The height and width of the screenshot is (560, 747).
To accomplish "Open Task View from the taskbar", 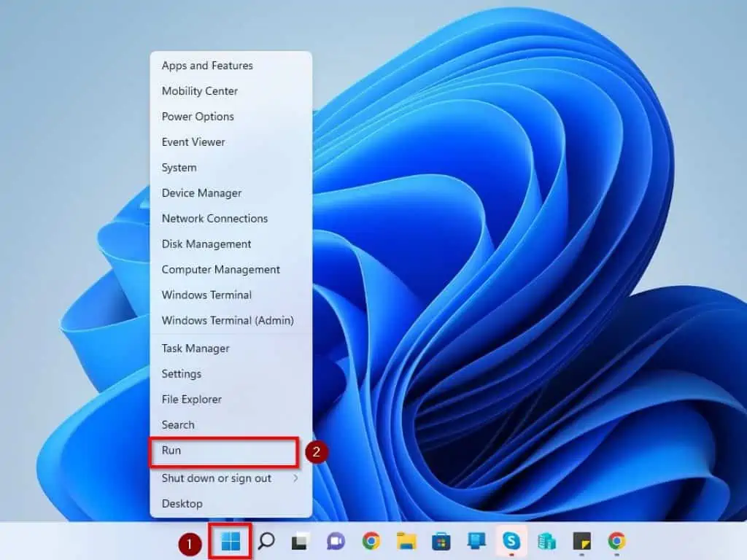I will pos(301,542).
